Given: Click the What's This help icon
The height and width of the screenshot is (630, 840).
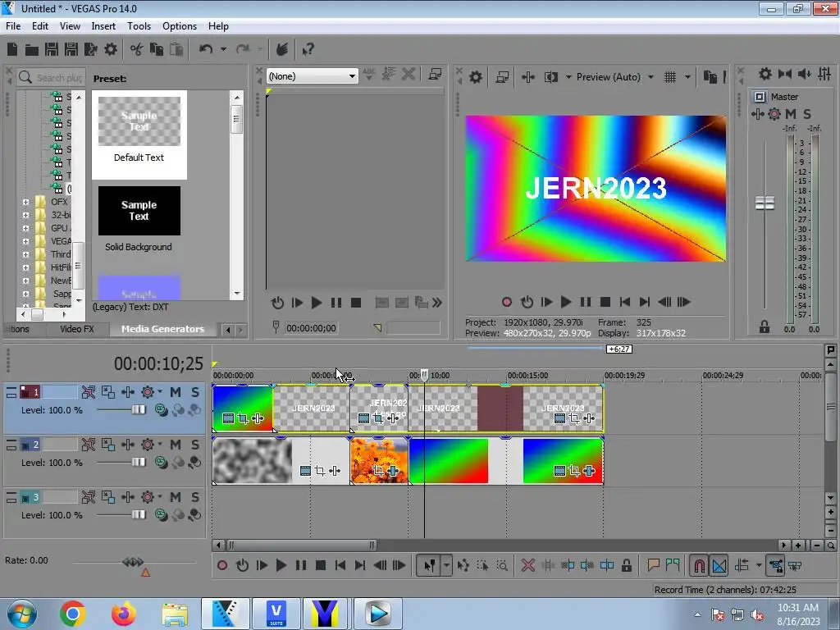Looking at the screenshot, I should tap(308, 50).
